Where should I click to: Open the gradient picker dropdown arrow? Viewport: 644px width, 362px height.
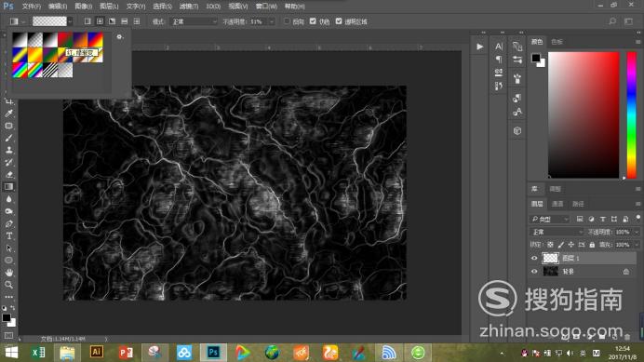tap(70, 21)
